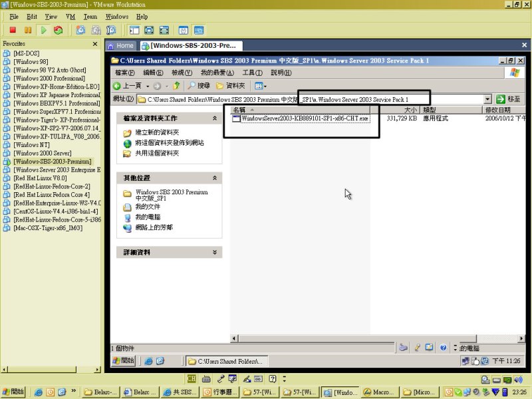Click the Take Snapshot toolbar icon
532x399 pixels.
point(80,30)
